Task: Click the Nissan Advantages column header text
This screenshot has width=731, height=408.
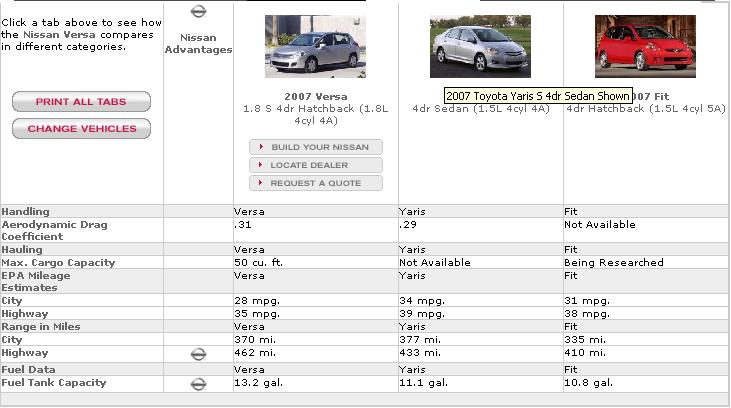Action: tap(198, 44)
